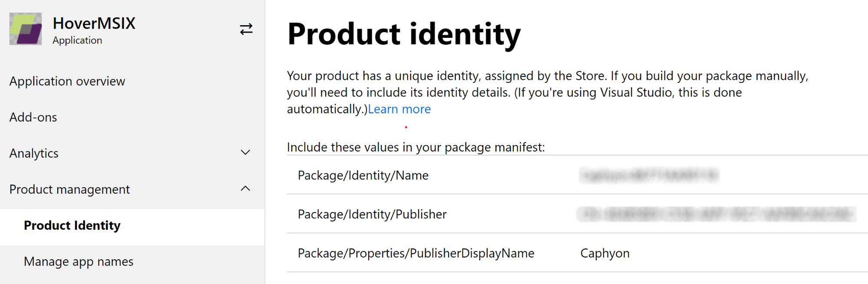
Task: Click the Application subtitle under HoverMSIX
Action: click(x=77, y=40)
